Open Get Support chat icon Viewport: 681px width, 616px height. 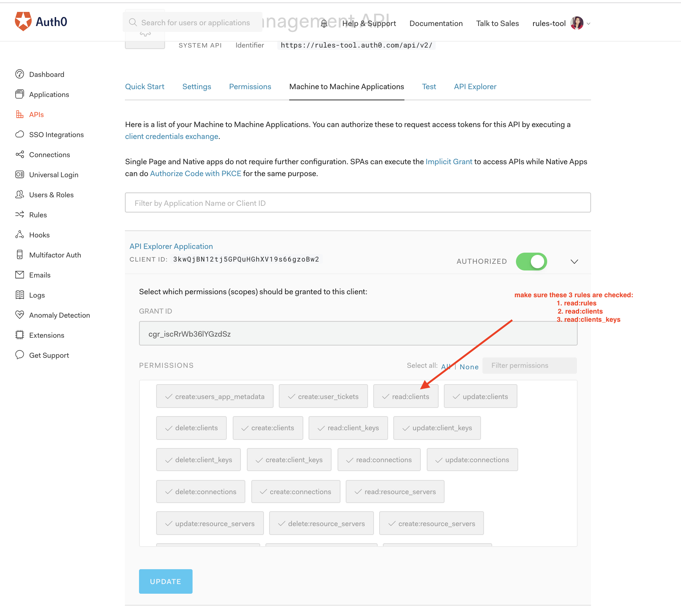[20, 355]
